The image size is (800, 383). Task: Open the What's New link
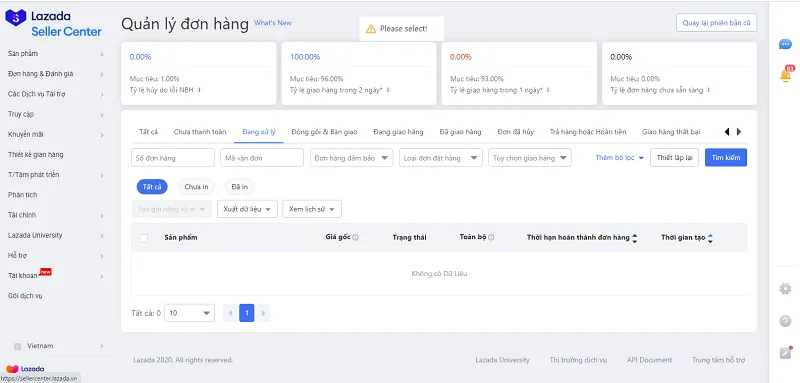[273, 23]
